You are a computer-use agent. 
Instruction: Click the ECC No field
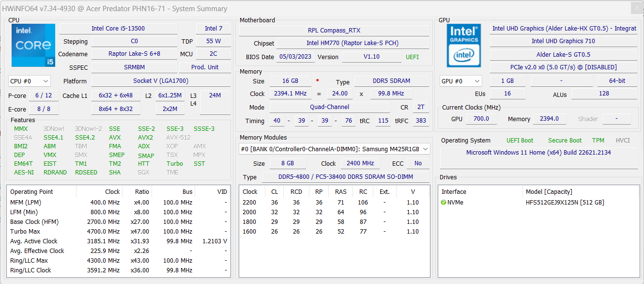click(x=418, y=163)
